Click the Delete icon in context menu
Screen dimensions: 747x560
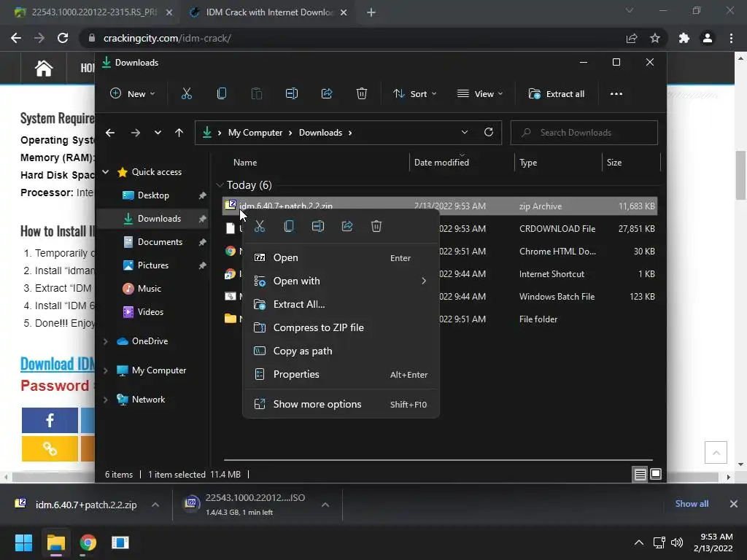[376, 226]
